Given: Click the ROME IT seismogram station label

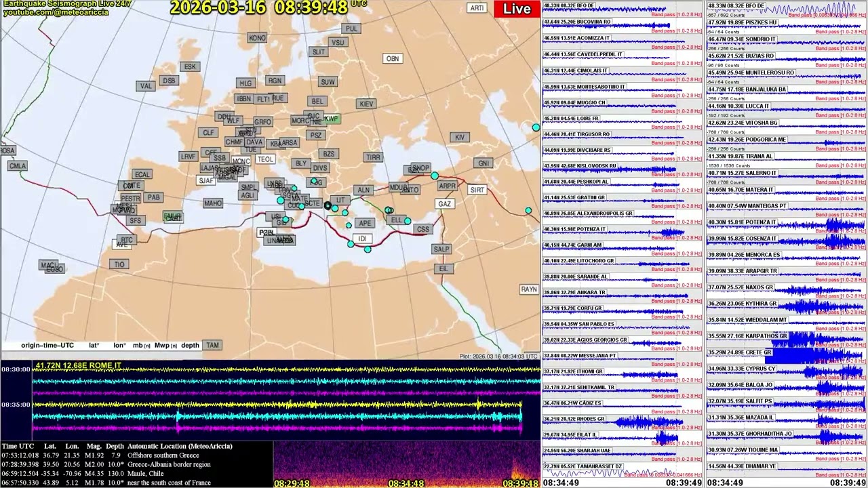Looking at the screenshot, I should tap(78, 365).
